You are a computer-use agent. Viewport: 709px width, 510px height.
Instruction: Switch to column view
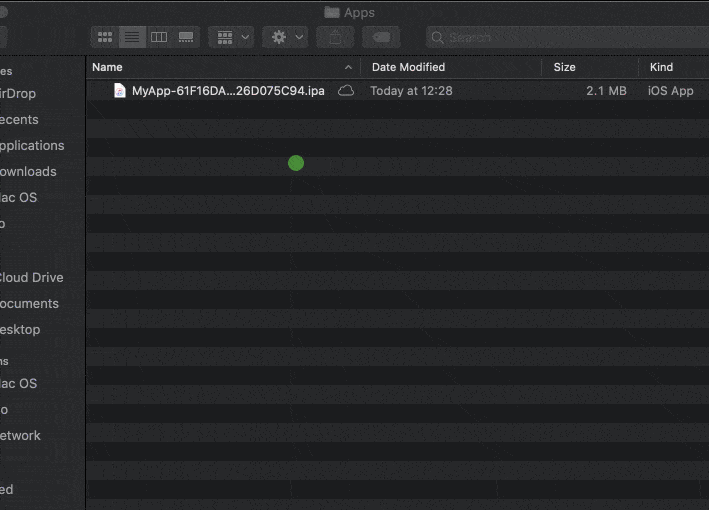pyautogui.click(x=159, y=37)
